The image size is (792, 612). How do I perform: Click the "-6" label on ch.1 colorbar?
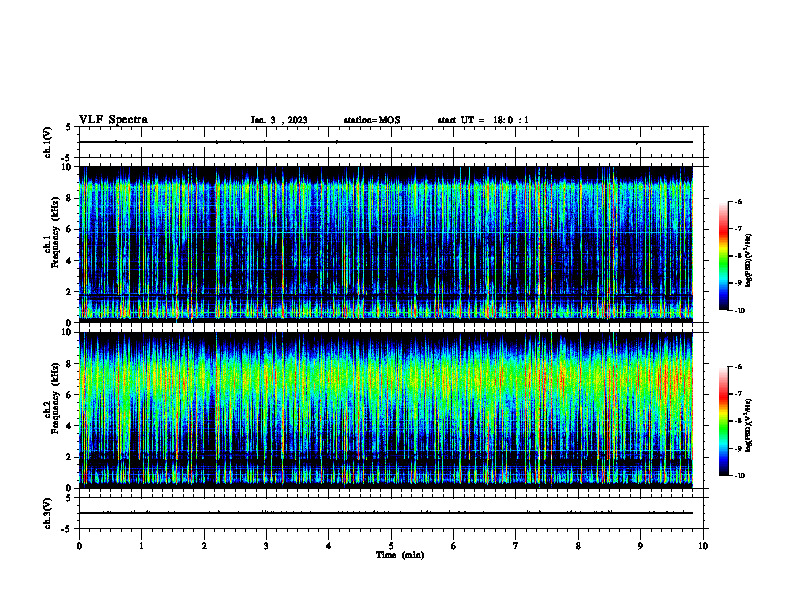coord(738,202)
